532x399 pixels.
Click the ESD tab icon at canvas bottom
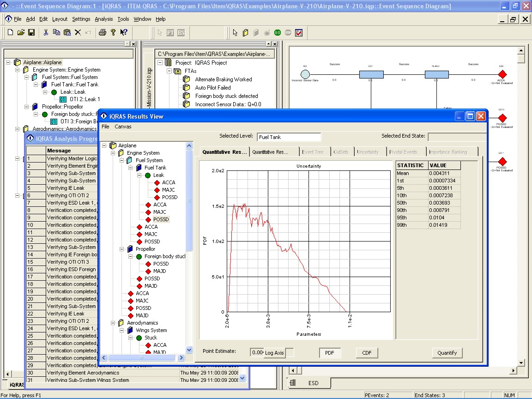pos(293,383)
